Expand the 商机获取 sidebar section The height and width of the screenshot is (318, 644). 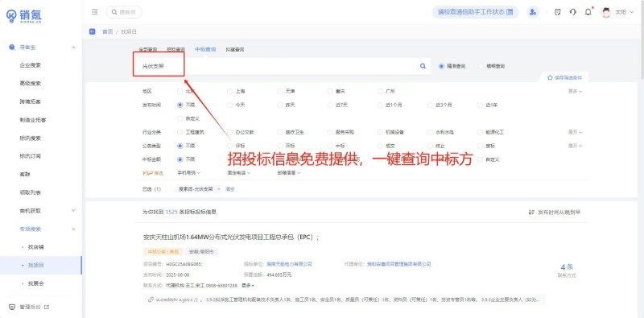click(73, 210)
